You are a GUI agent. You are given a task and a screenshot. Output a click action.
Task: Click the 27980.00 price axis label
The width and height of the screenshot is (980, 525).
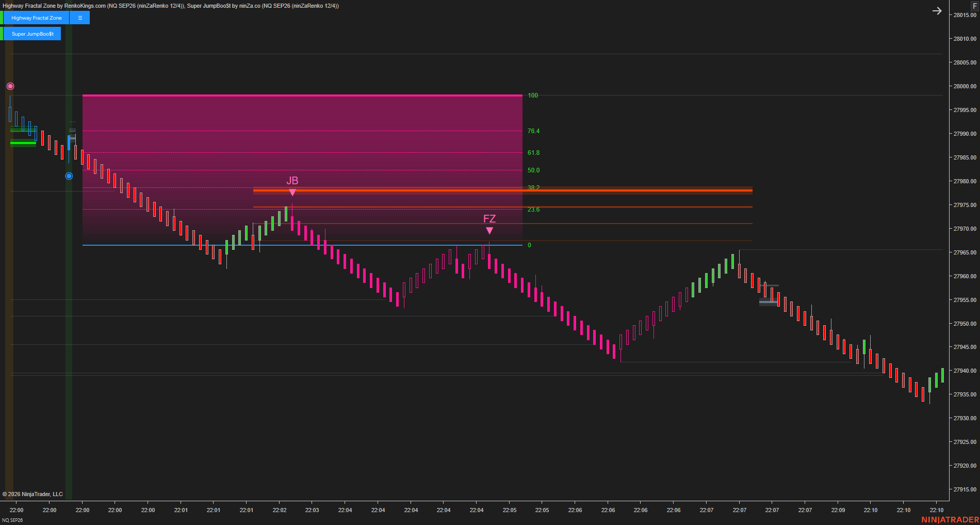(x=965, y=181)
